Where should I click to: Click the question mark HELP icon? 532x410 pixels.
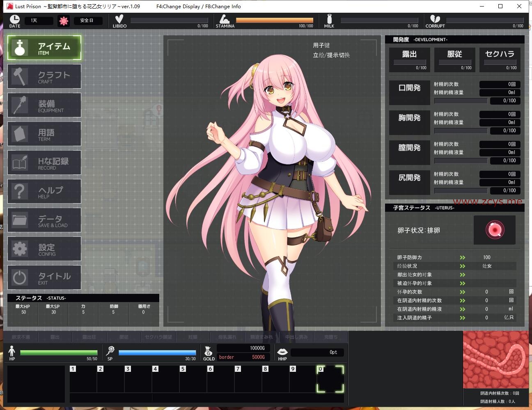(20, 191)
